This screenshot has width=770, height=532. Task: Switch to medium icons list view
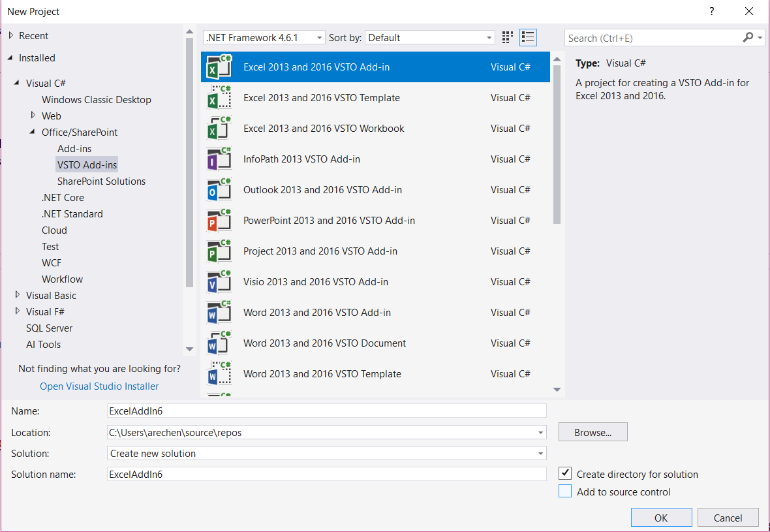528,38
